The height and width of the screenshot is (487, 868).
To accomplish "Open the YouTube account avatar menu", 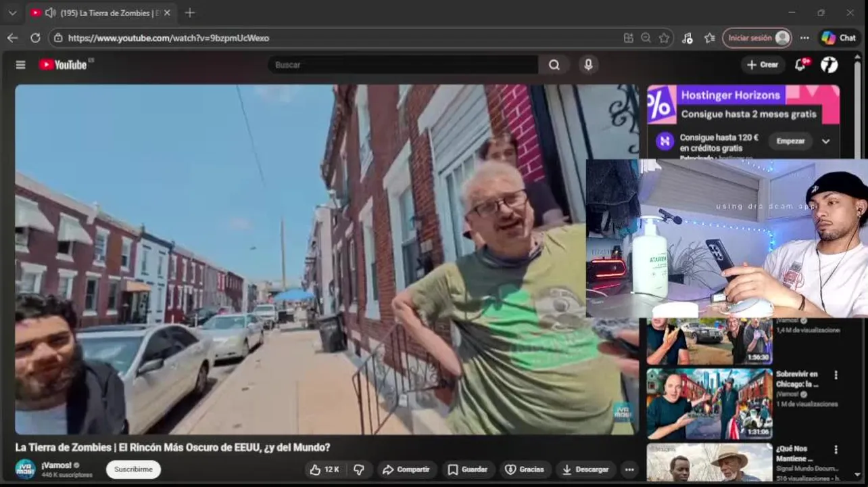I will pos(829,65).
